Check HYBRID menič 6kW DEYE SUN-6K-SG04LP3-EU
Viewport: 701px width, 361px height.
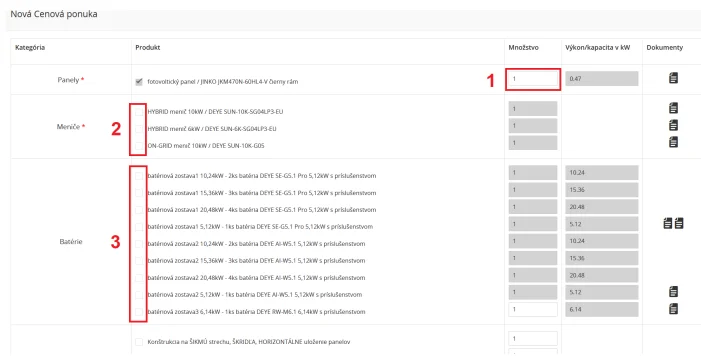(x=139, y=129)
